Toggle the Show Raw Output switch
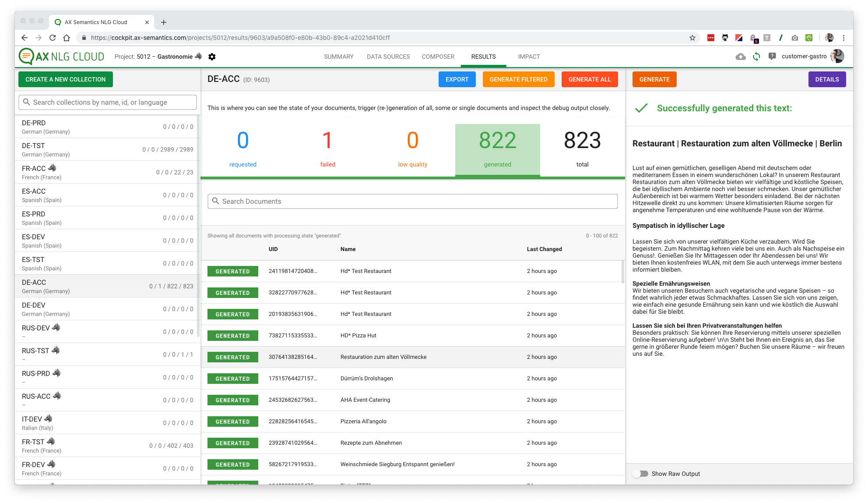Viewport: 868px width, 503px height. pyautogui.click(x=641, y=474)
